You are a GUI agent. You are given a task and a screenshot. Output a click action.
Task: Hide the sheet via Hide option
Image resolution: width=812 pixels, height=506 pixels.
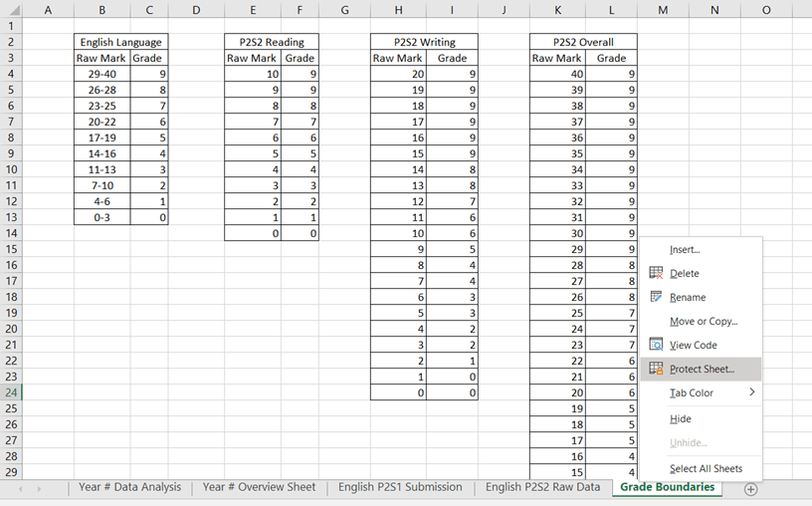coord(681,419)
